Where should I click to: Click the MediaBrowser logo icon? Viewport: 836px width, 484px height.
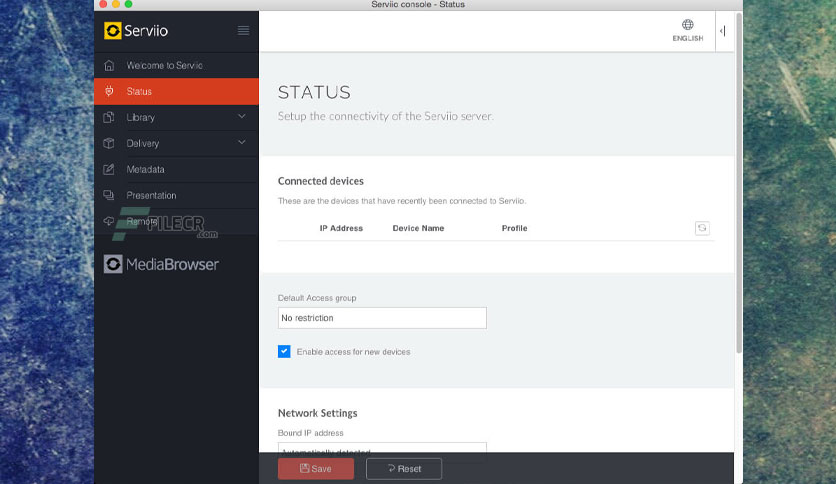coord(113,264)
